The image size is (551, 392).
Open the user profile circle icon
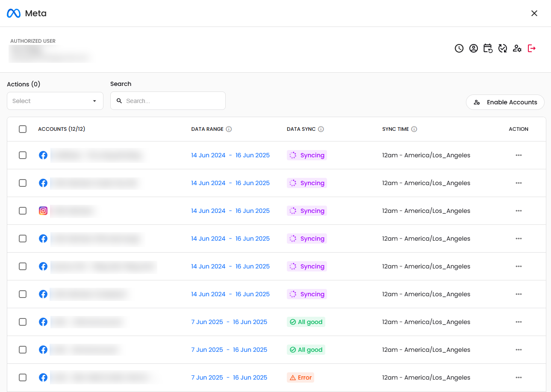click(x=474, y=48)
